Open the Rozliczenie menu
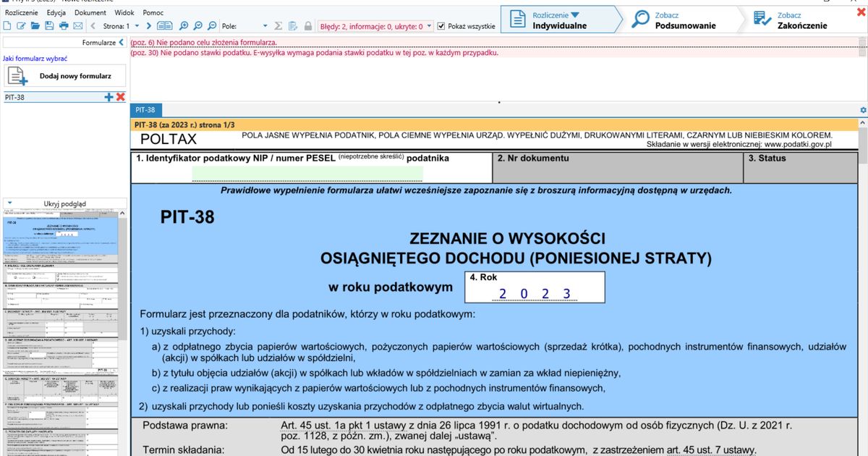868x456 pixels. [21, 13]
